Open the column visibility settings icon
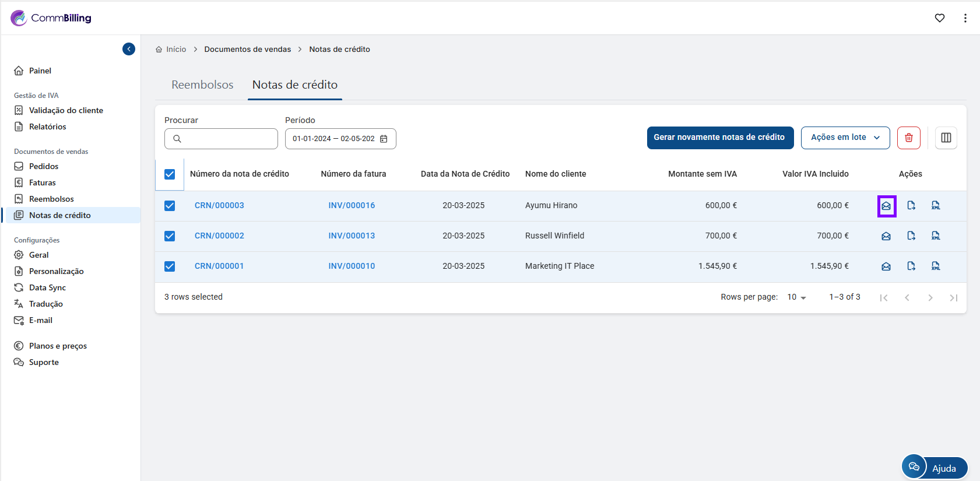Viewport: 980px width, 481px height. 946,138
